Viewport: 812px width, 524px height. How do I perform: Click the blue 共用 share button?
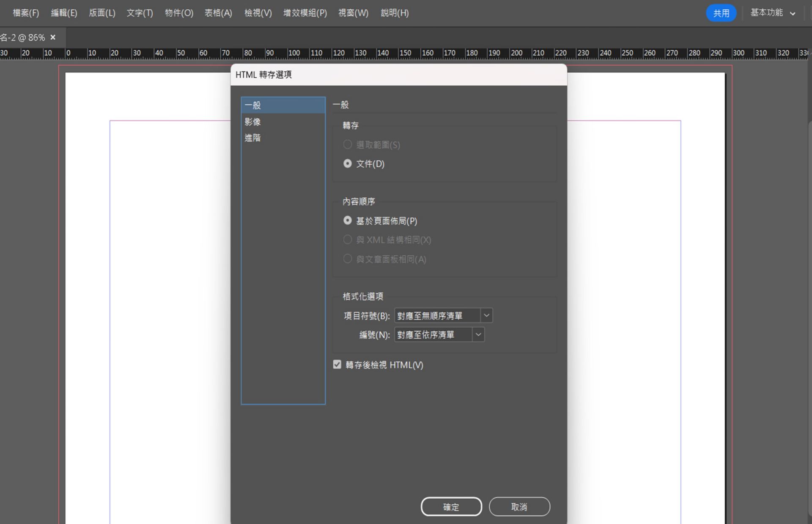coord(721,13)
